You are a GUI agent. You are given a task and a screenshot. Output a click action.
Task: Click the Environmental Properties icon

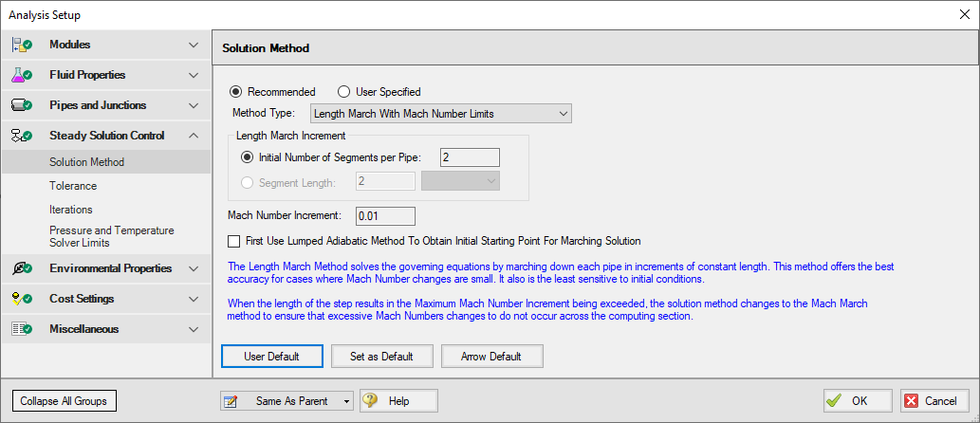click(x=21, y=268)
